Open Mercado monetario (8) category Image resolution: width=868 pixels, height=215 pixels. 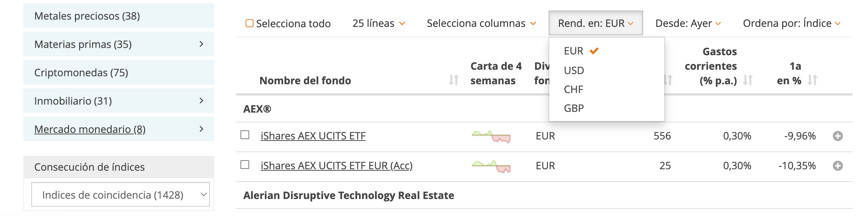click(x=90, y=129)
